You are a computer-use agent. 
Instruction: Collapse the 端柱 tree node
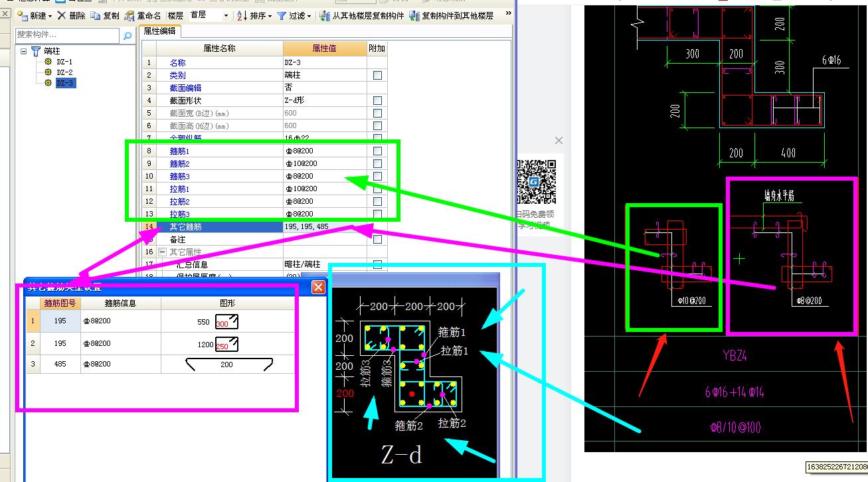[x=23, y=51]
